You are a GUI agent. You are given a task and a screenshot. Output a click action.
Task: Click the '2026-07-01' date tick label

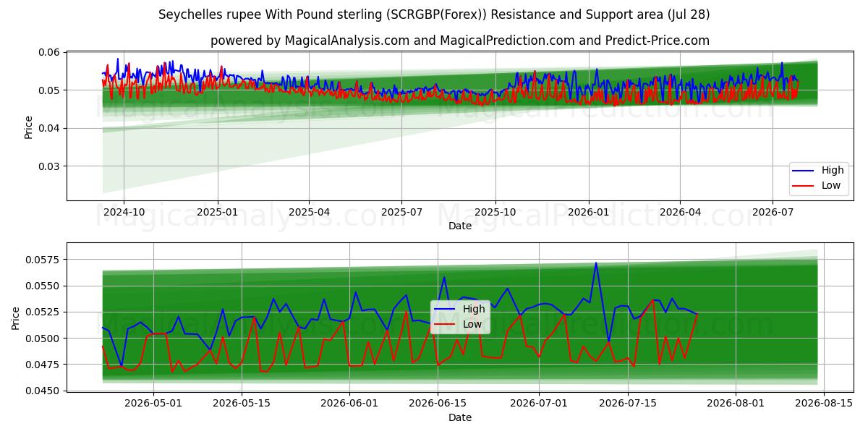(x=539, y=404)
